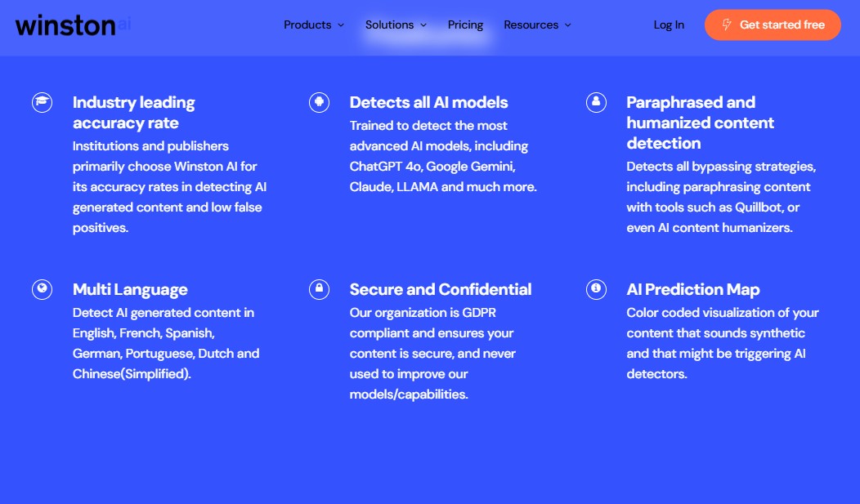This screenshot has height=504, width=860.
Task: Click the AI Prediction Map heading
Action: [692, 289]
